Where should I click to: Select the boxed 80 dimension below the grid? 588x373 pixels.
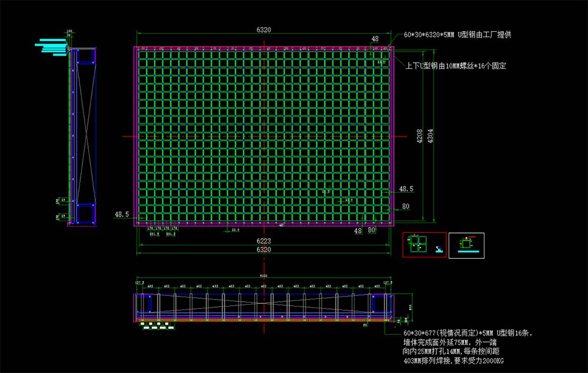372,231
